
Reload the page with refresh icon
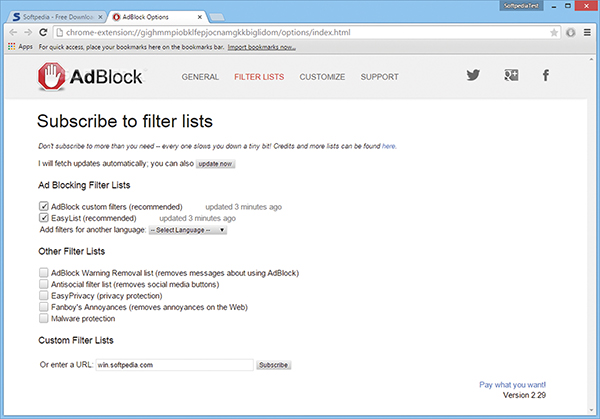51,32
